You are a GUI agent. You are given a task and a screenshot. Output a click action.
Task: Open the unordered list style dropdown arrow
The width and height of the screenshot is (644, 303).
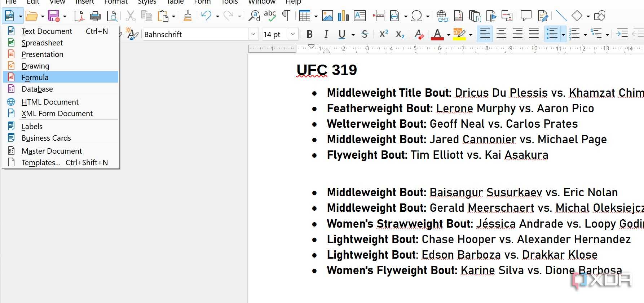point(563,35)
